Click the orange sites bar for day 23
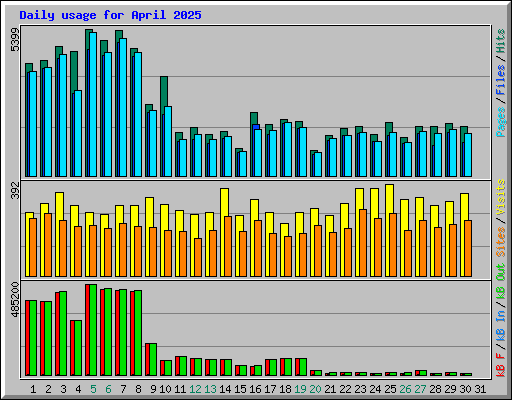 pyautogui.click(x=363, y=243)
